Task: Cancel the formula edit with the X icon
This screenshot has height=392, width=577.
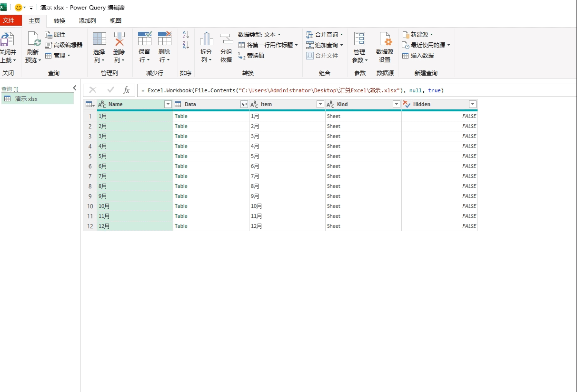Action: [x=93, y=90]
